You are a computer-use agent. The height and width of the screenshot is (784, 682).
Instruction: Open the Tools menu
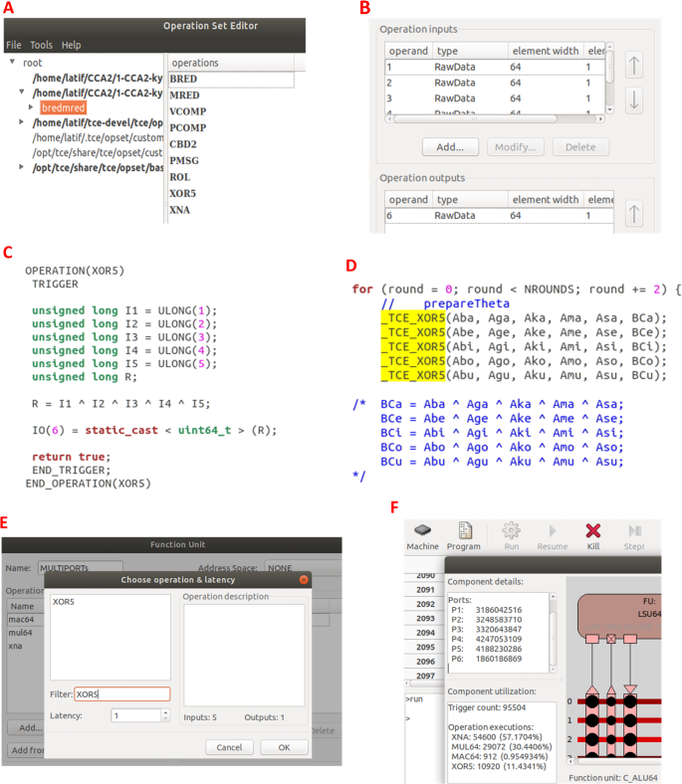click(x=41, y=45)
